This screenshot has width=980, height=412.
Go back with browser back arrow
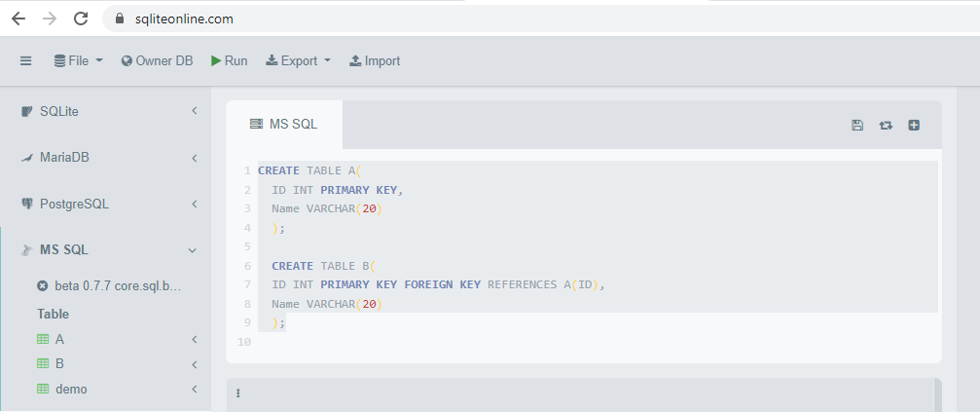(18, 19)
